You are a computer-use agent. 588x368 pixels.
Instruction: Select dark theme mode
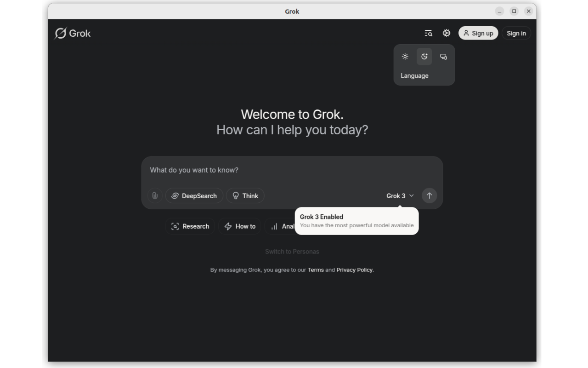(x=424, y=56)
